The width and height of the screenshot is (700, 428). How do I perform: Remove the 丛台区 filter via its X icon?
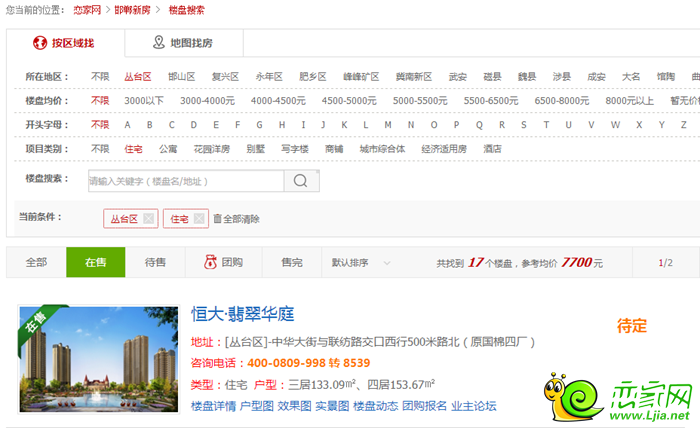pos(149,219)
